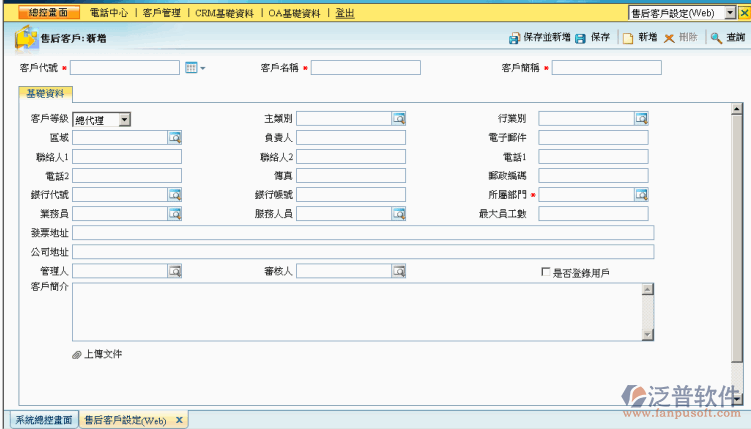The height and width of the screenshot is (429, 751).
Task: Open lookup icon for 區域 field
Action: point(175,138)
